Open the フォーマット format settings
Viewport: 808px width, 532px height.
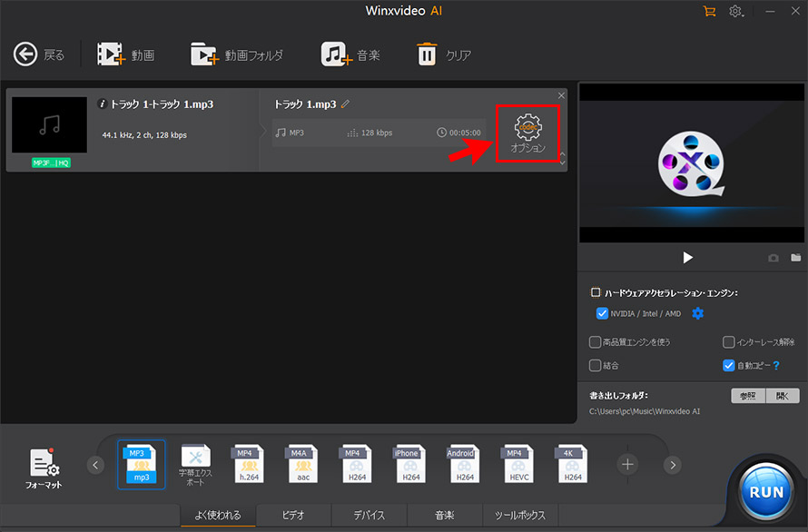coord(44,468)
